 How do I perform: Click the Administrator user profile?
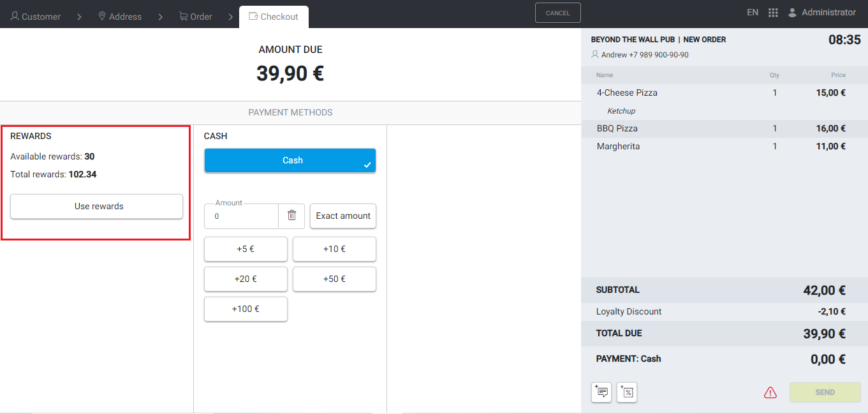coord(821,13)
